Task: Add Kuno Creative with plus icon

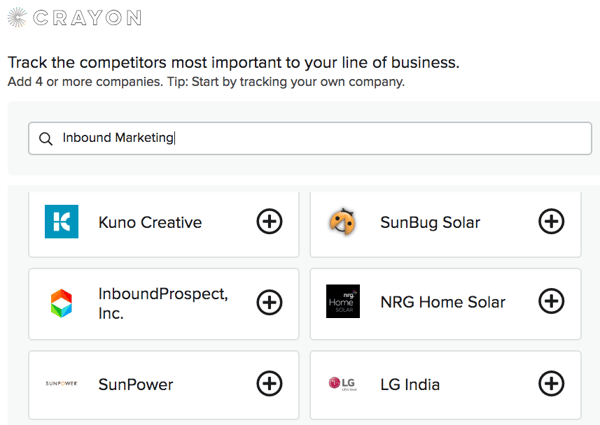Action: tap(269, 221)
